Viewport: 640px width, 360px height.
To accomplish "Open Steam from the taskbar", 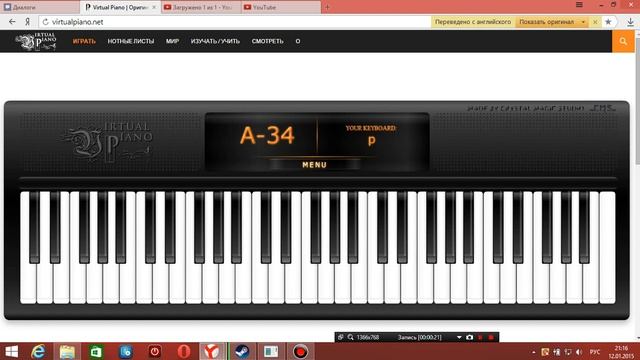I will point(242,351).
